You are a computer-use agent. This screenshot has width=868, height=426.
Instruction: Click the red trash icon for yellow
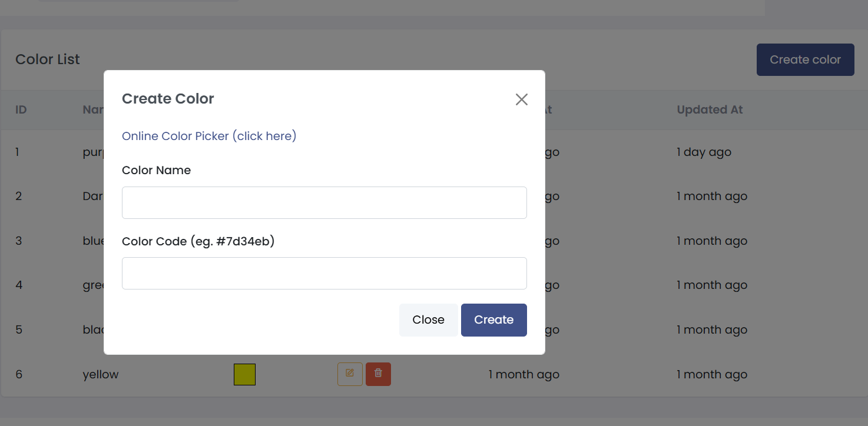(x=378, y=374)
